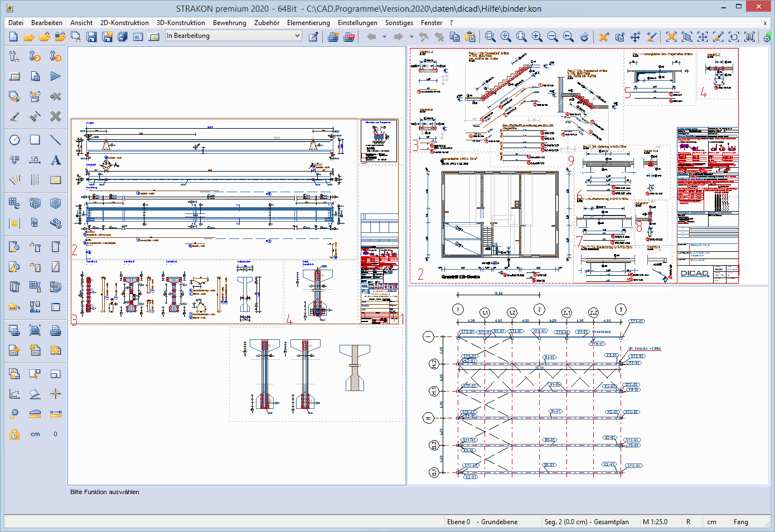This screenshot has width=775, height=532.
Task: Click the Export DWG icon
Action: click(x=14, y=350)
